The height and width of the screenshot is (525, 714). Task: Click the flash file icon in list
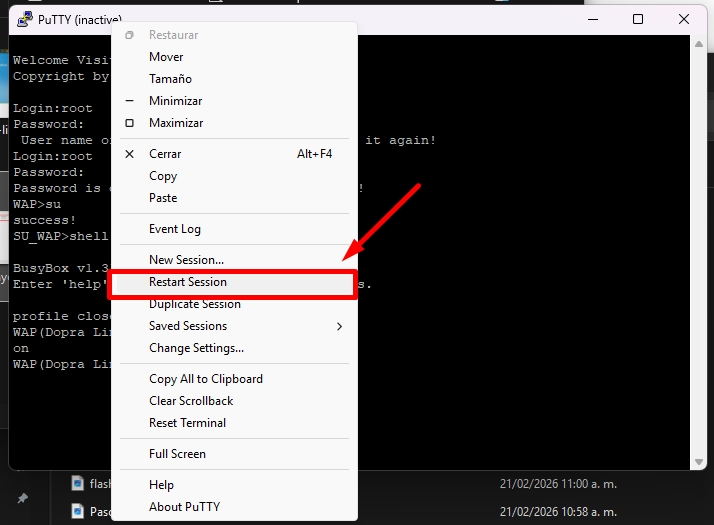(x=77, y=484)
